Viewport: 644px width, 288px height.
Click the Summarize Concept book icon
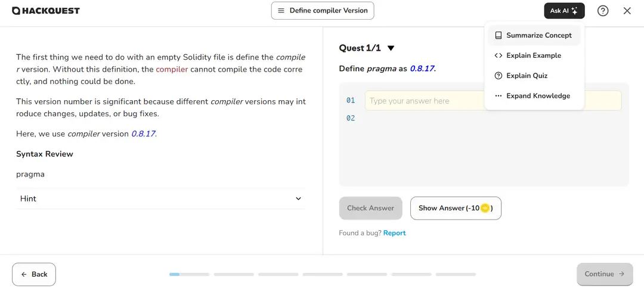(x=499, y=35)
